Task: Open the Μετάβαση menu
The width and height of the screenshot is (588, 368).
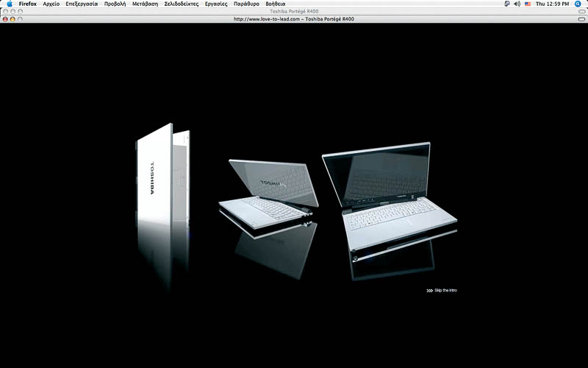Action: (x=145, y=4)
